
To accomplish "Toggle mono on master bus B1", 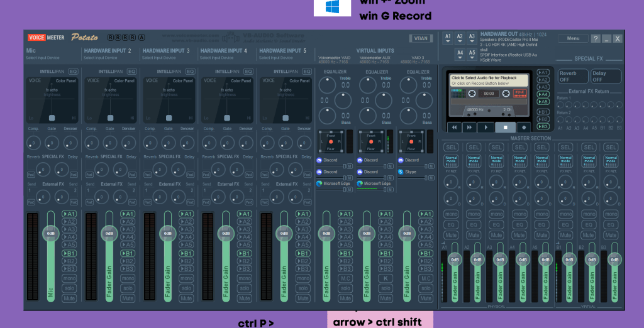I will pos(566,214).
